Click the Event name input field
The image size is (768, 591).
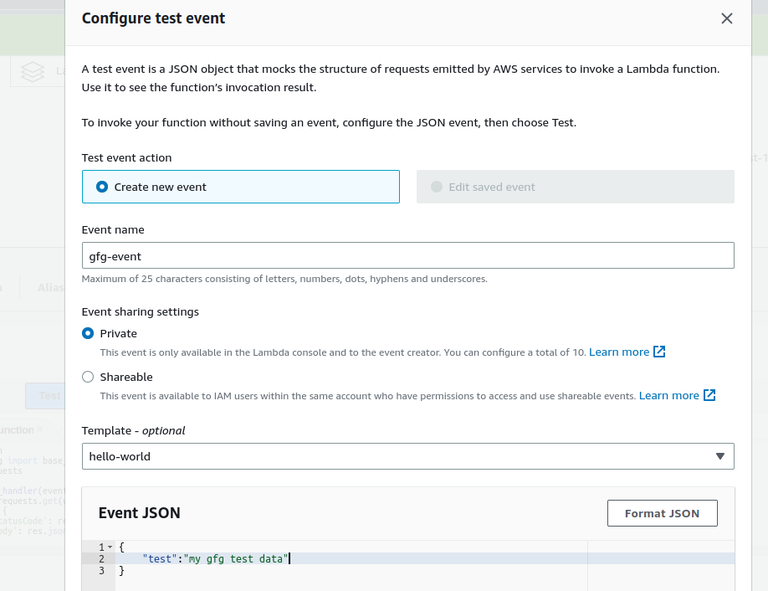pyautogui.click(x=407, y=256)
